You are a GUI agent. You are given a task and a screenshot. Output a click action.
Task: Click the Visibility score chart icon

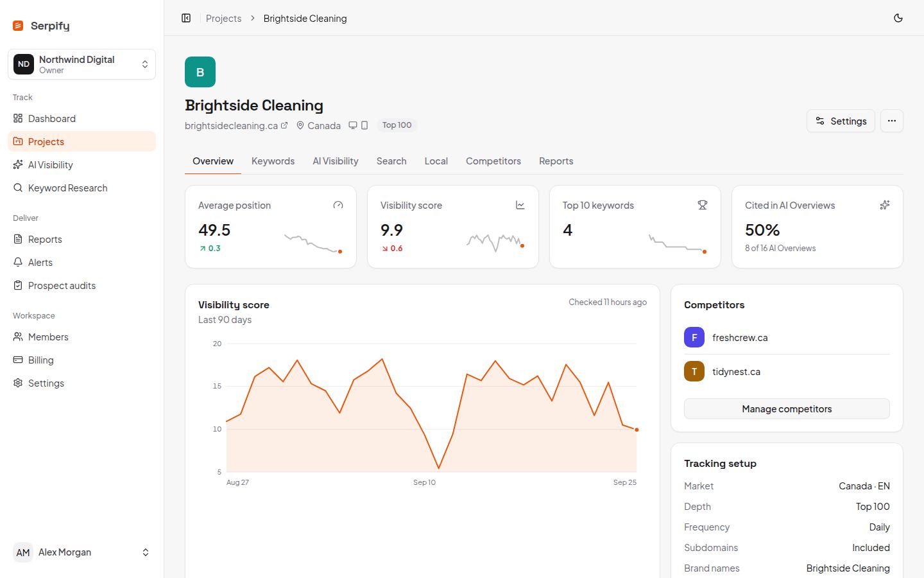point(520,205)
